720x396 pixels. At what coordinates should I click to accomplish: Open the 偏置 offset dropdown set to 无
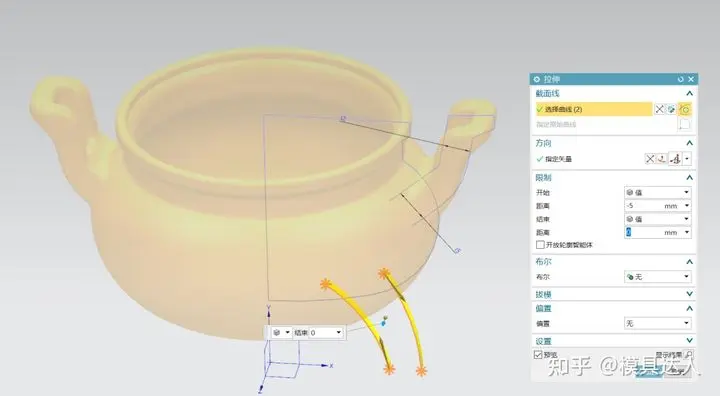pyautogui.click(x=658, y=323)
